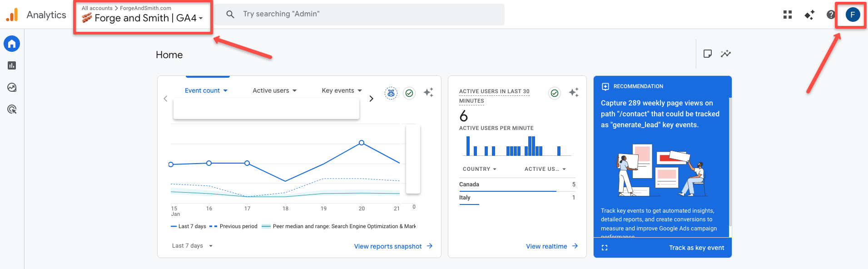Open View reports snapshot link
The height and width of the screenshot is (269, 868).
(x=393, y=246)
